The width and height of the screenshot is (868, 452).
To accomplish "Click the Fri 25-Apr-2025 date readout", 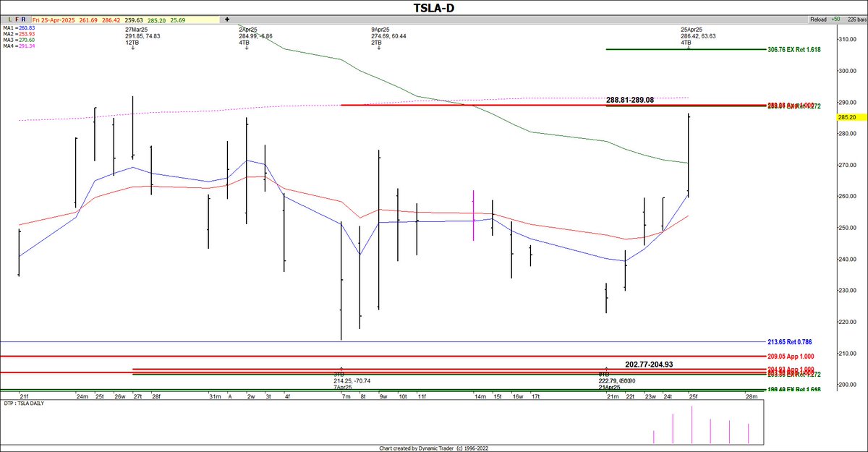I will (54, 20).
